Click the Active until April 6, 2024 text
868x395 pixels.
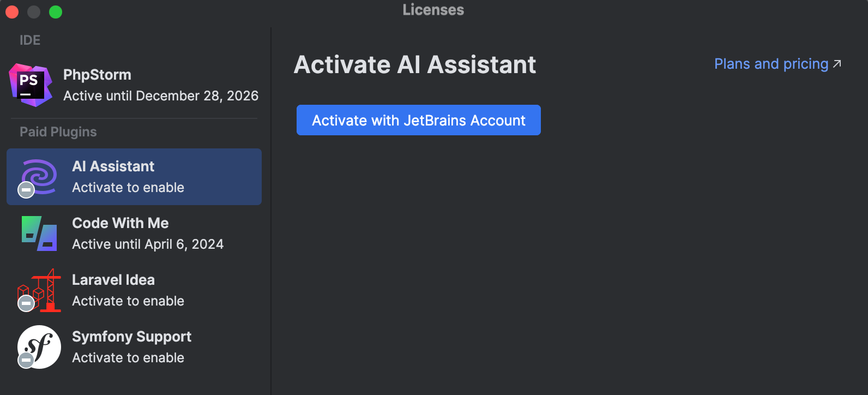tap(148, 244)
